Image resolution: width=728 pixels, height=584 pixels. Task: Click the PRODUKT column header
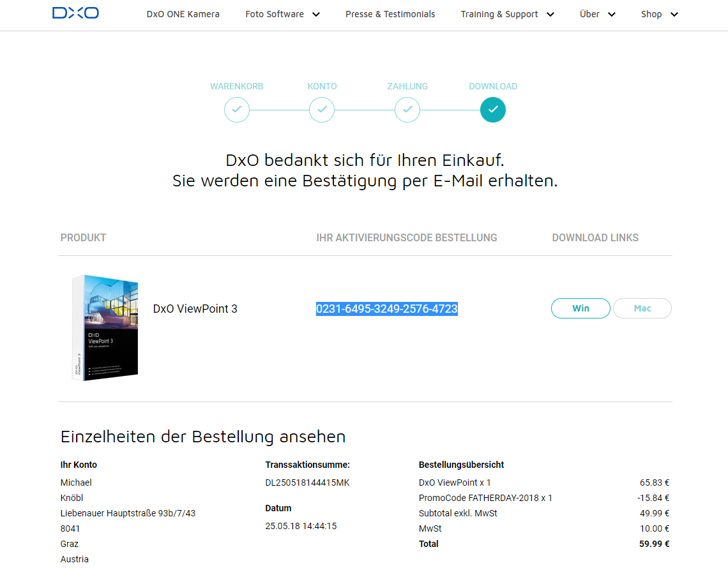click(x=84, y=238)
